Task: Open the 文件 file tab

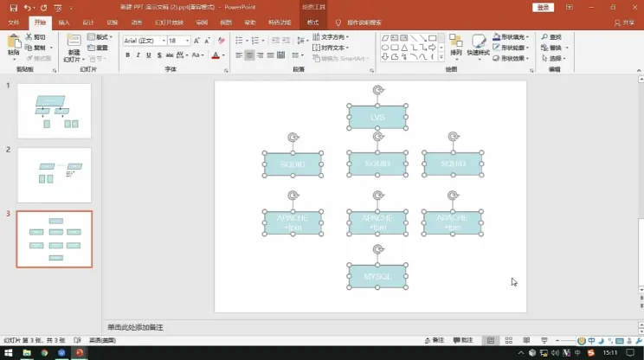Action: click(x=14, y=22)
